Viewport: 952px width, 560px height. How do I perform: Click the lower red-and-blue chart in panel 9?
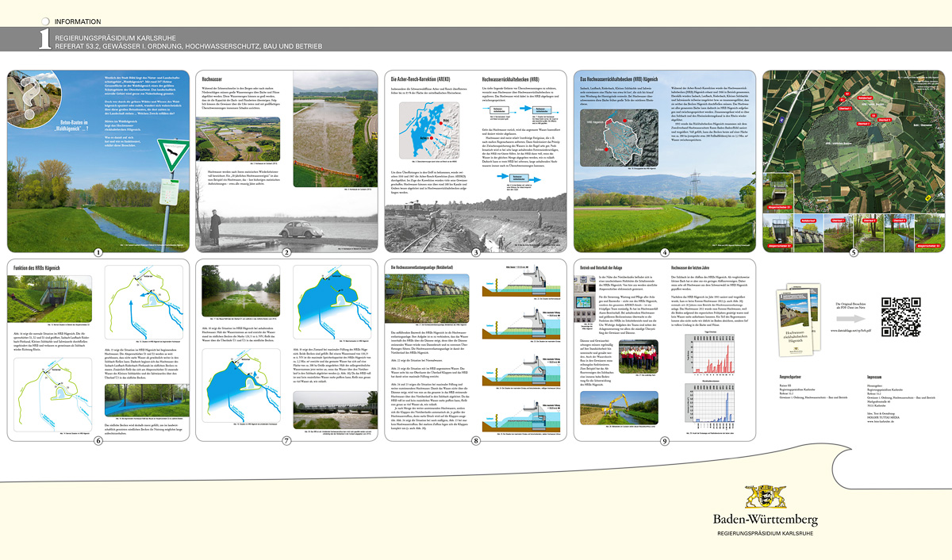709,405
